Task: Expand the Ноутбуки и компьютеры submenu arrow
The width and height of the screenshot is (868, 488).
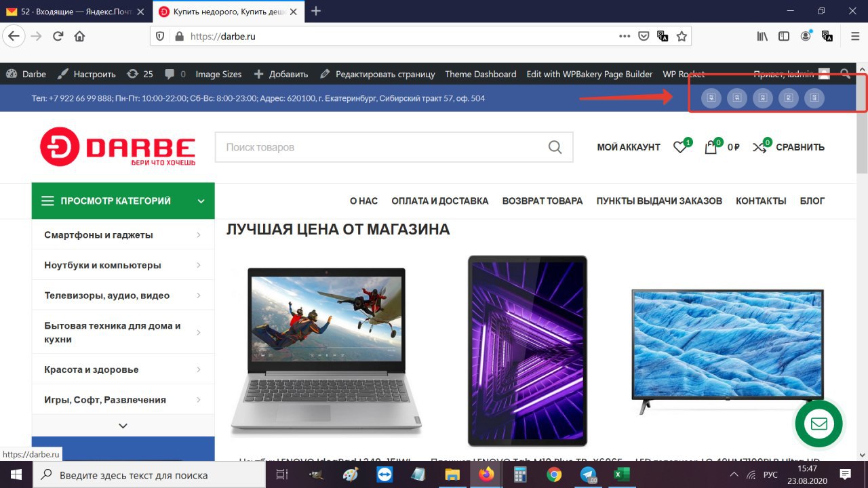Action: point(199,265)
